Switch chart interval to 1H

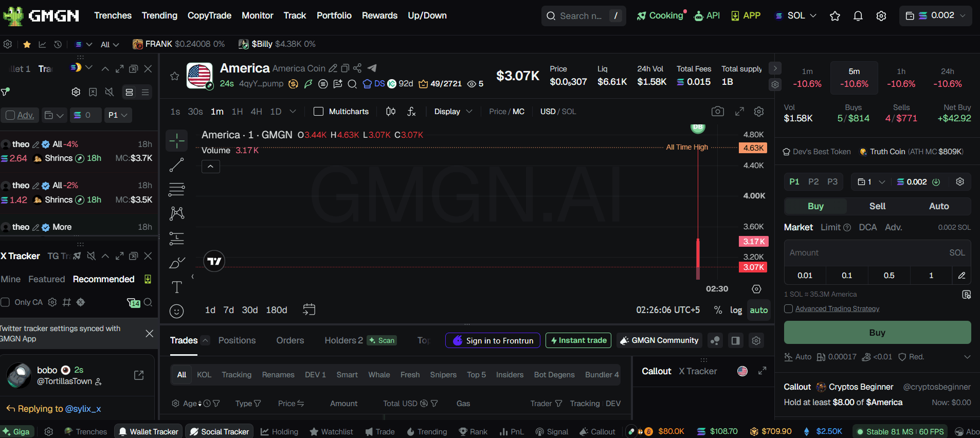coord(237,112)
